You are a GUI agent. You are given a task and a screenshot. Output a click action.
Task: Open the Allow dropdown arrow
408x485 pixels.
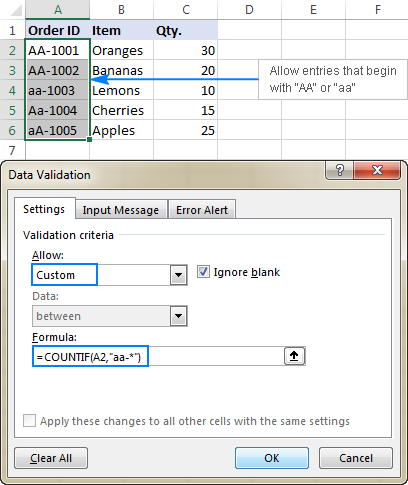click(179, 275)
